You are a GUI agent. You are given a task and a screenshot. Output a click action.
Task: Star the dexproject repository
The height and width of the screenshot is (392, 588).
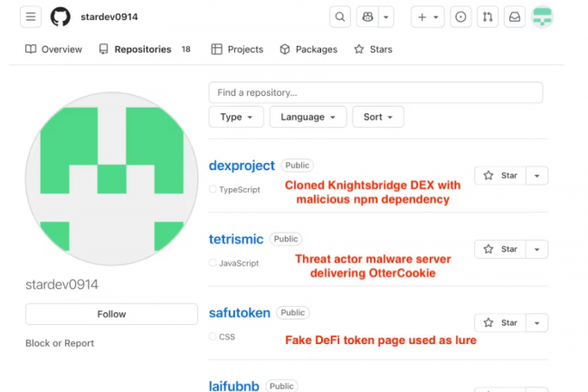(x=500, y=176)
